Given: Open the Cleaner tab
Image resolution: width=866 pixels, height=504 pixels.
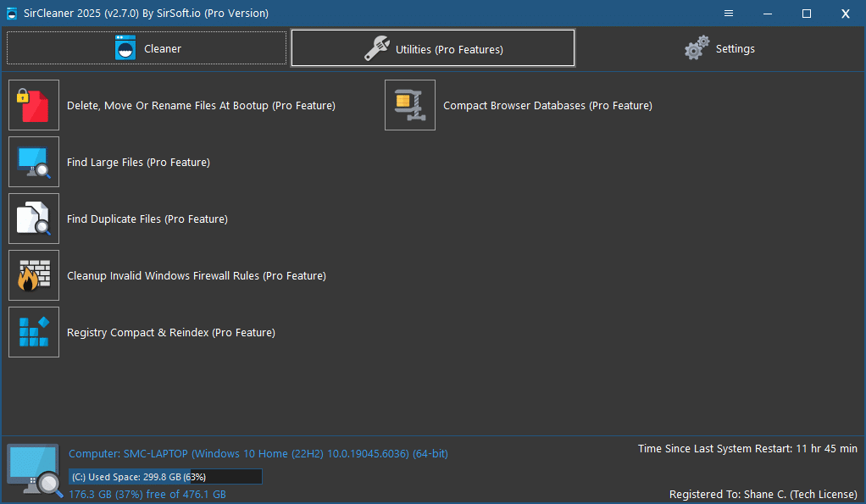Looking at the screenshot, I should point(147,48).
